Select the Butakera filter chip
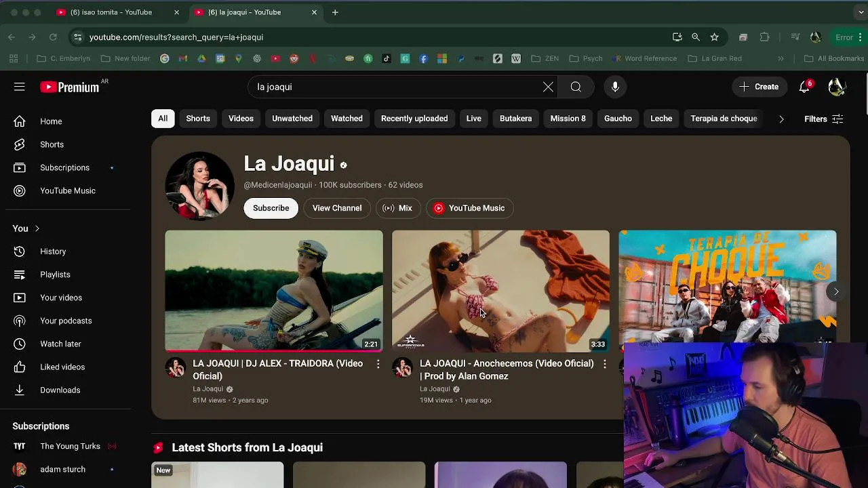The image size is (868, 488). (516, 119)
